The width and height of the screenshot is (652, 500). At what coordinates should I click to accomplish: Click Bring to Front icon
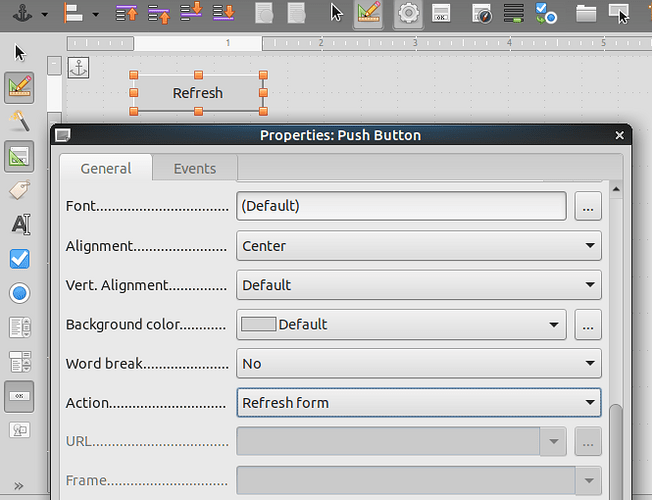tap(126, 13)
